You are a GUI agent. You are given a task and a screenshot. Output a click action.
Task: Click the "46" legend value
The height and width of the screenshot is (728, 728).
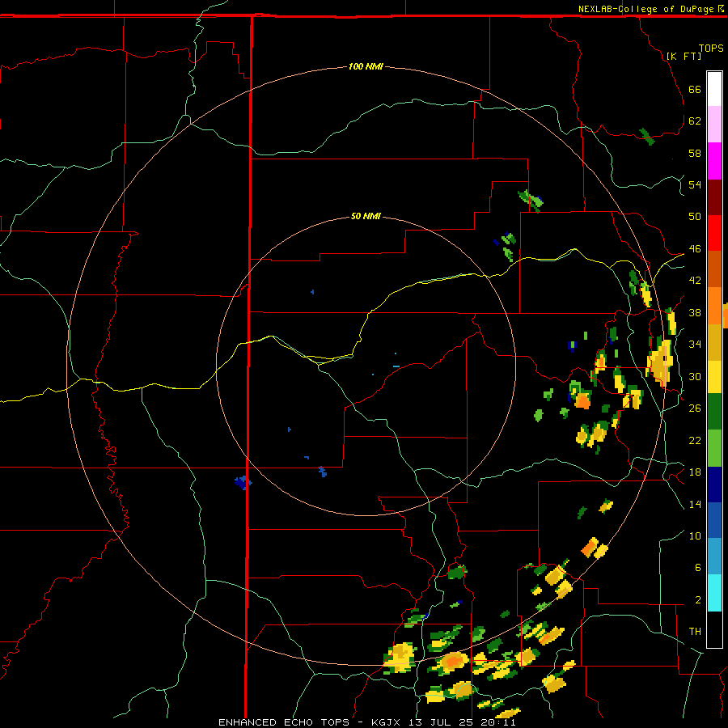click(695, 249)
